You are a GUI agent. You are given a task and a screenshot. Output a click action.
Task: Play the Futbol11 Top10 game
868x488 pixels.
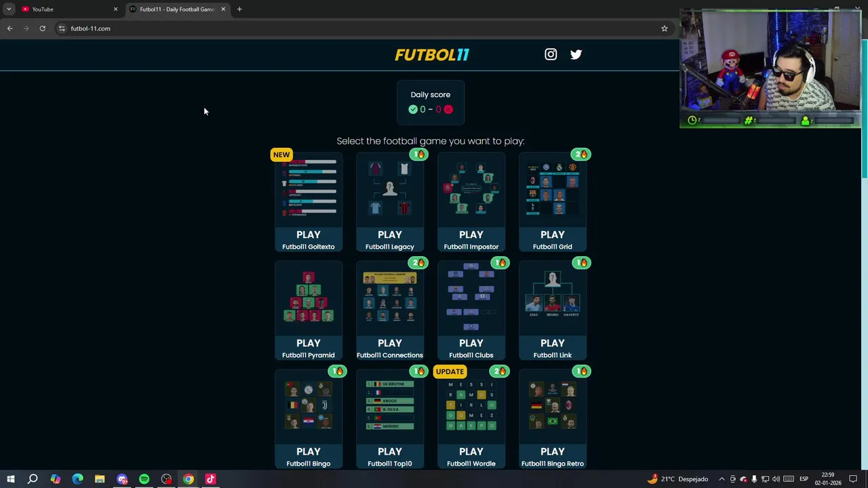(x=390, y=457)
